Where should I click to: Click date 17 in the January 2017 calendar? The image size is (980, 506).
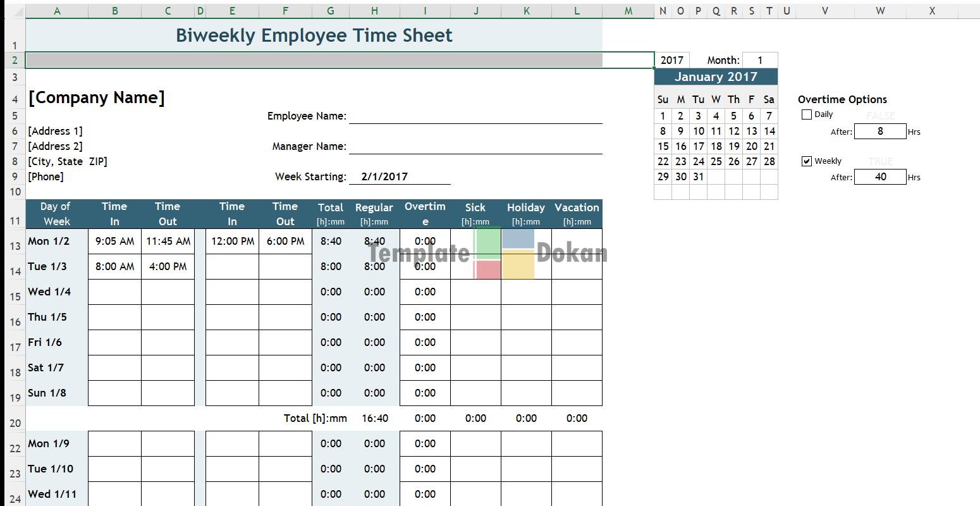coord(698,146)
